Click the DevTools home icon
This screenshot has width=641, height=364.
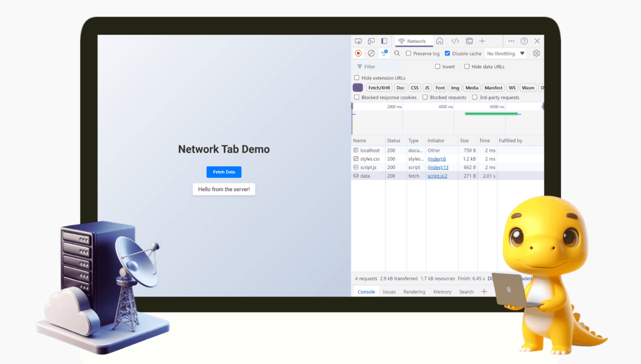pyautogui.click(x=439, y=41)
